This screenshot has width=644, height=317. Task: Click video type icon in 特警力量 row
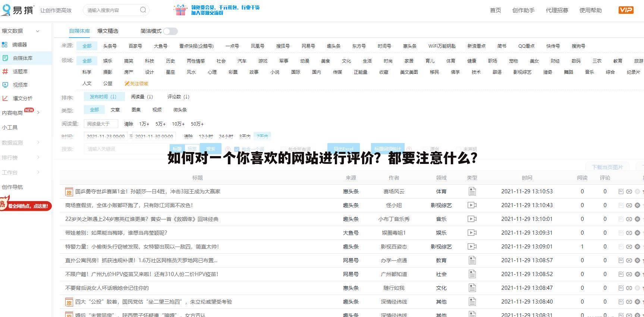472,247
